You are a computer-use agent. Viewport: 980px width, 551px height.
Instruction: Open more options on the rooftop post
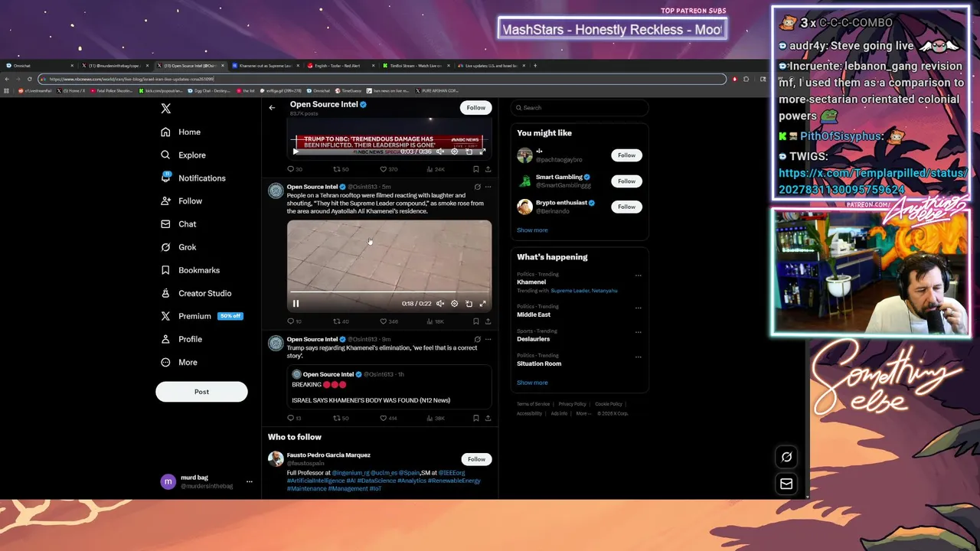[x=488, y=187]
